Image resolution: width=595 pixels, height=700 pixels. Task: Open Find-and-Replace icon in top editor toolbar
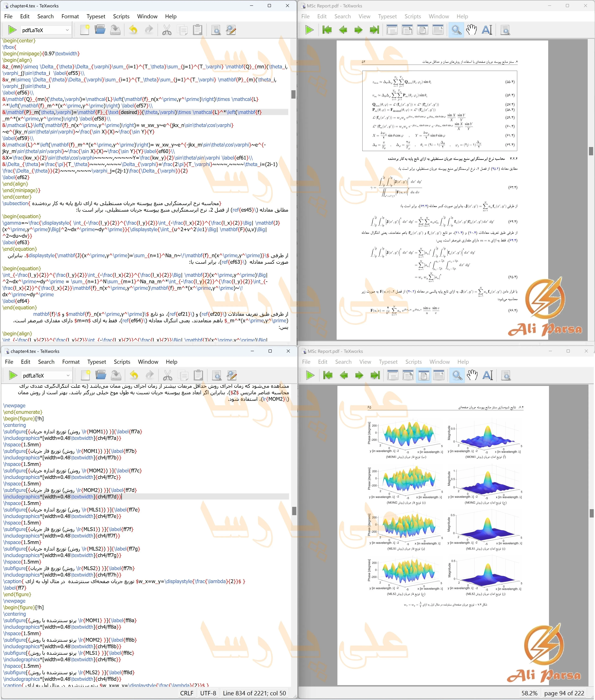(x=231, y=30)
